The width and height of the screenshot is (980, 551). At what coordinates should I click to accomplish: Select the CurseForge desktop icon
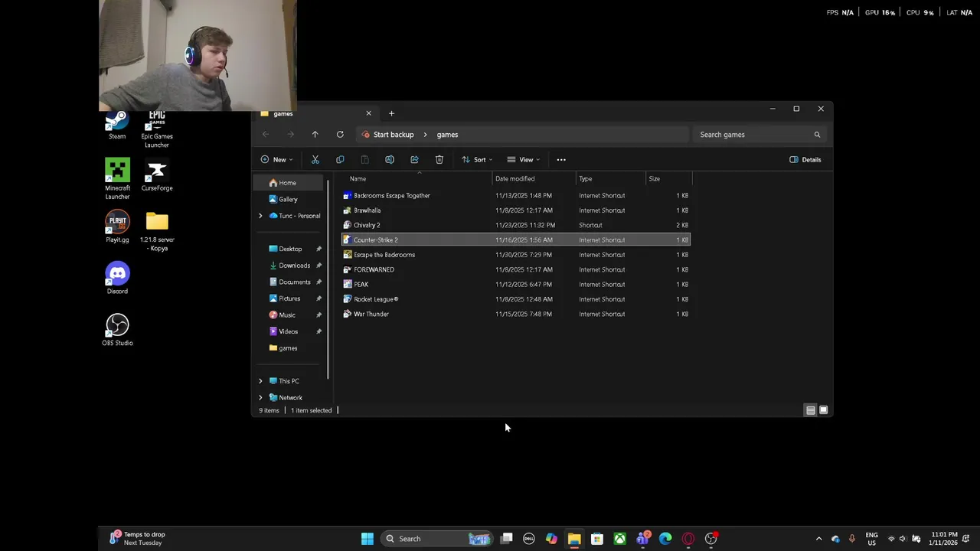pos(157,175)
